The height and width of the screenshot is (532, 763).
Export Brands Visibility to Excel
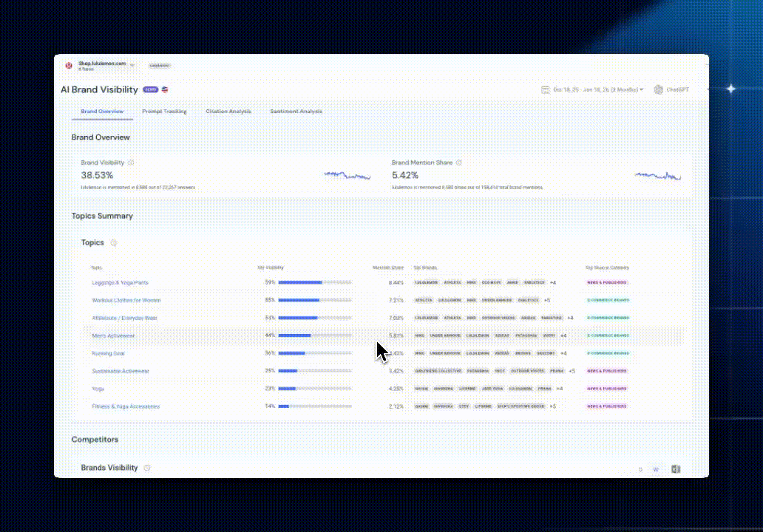pyautogui.click(x=676, y=469)
